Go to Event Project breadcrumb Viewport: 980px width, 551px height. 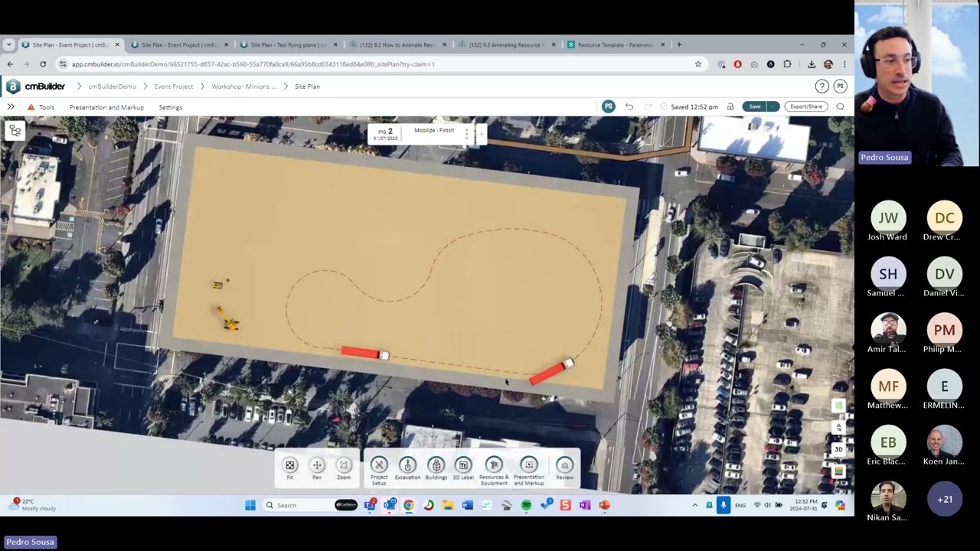click(x=174, y=86)
